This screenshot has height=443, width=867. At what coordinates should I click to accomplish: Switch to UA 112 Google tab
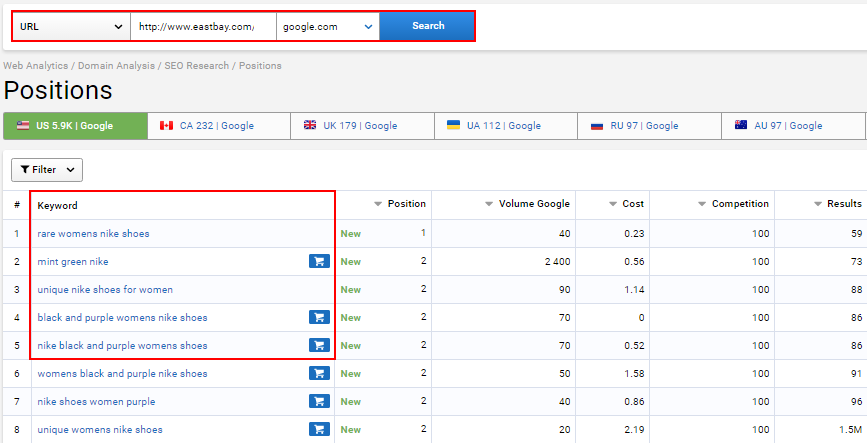click(506, 126)
